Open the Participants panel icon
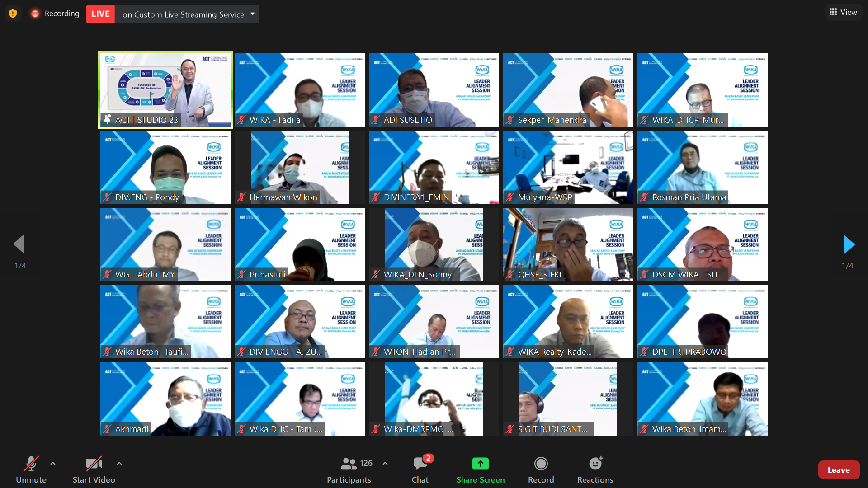 (x=349, y=464)
